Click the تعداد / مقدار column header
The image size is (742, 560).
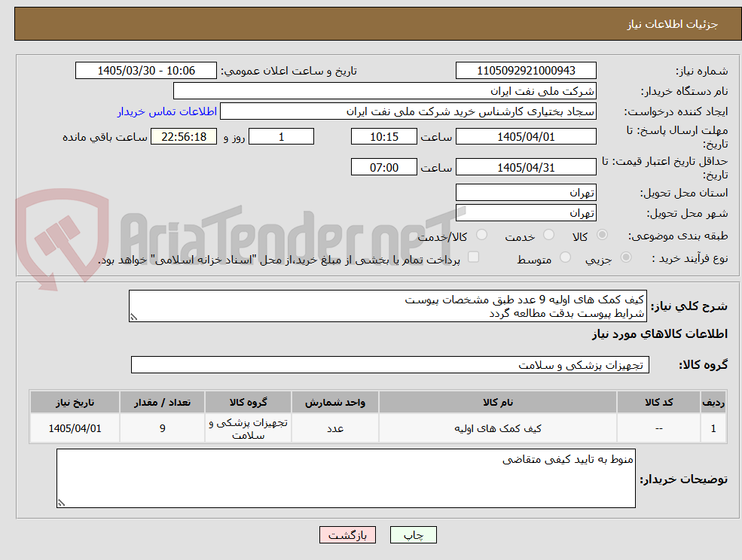(x=162, y=402)
